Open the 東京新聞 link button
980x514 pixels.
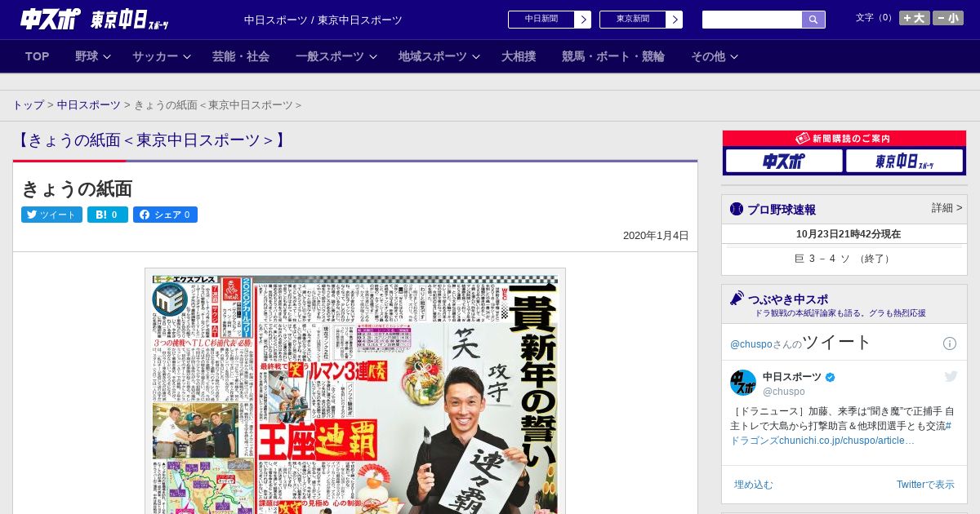coord(641,20)
